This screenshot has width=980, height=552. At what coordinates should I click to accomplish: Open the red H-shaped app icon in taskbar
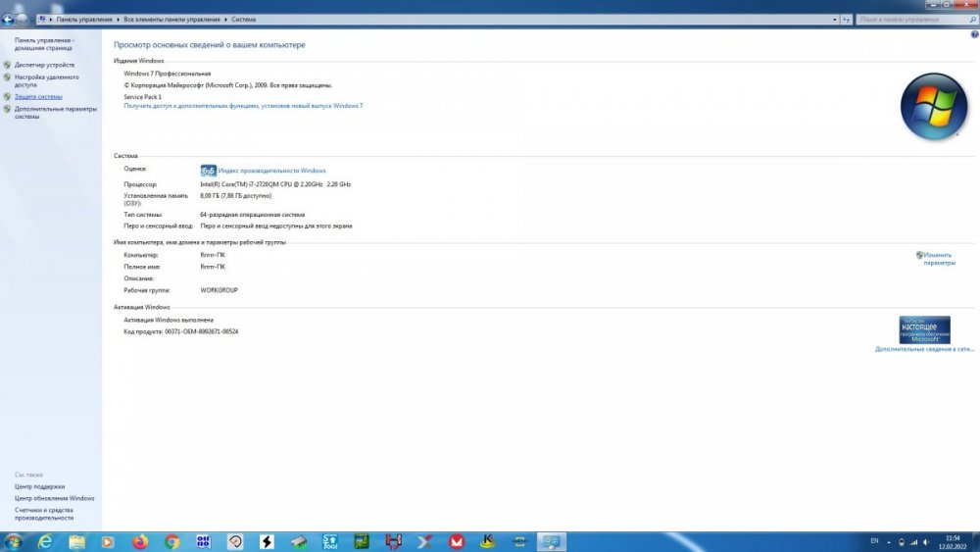tap(393, 541)
